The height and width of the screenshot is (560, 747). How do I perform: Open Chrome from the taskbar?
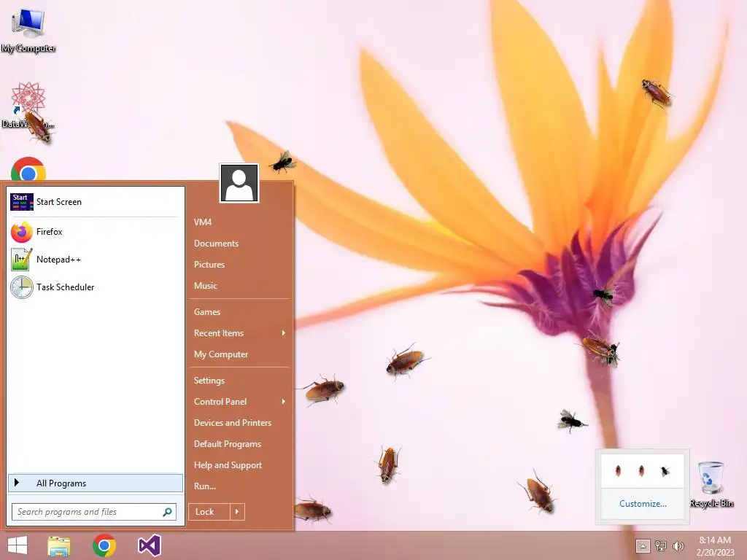[104, 545]
